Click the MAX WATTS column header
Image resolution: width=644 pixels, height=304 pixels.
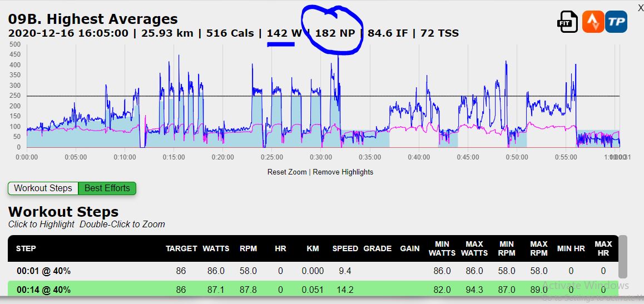[x=474, y=248]
